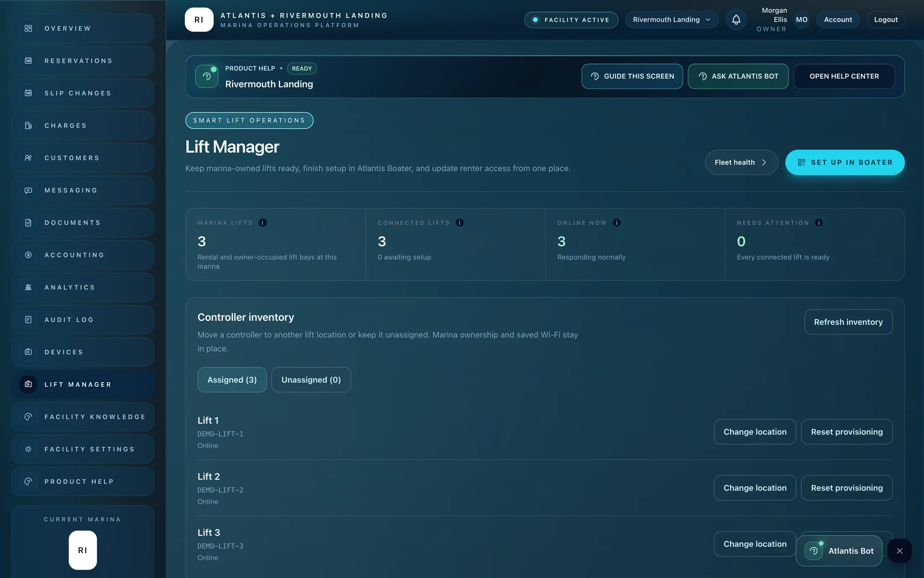Open the Analytics menu item
Screen dimensions: 924x578
[83, 287]
